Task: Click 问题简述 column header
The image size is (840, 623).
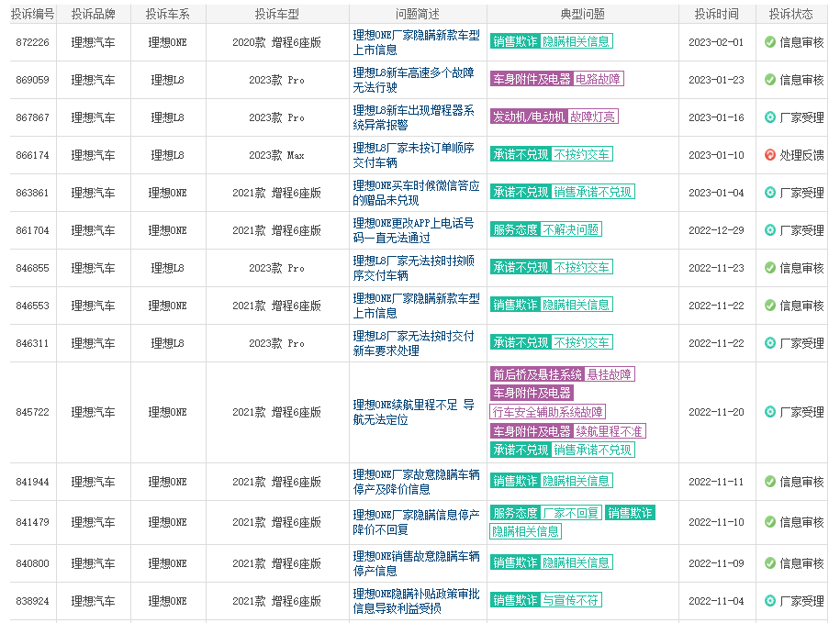Action: [x=418, y=15]
